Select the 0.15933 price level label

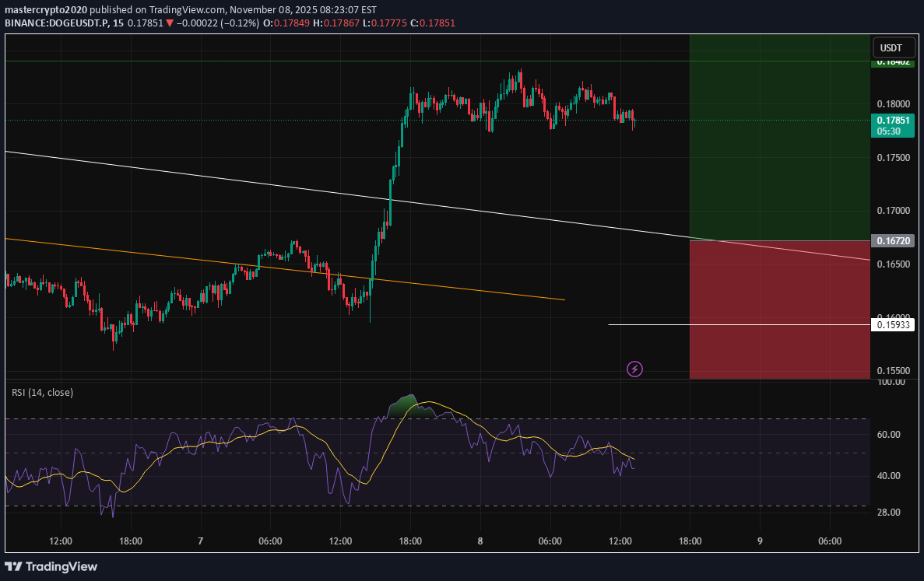(892, 324)
